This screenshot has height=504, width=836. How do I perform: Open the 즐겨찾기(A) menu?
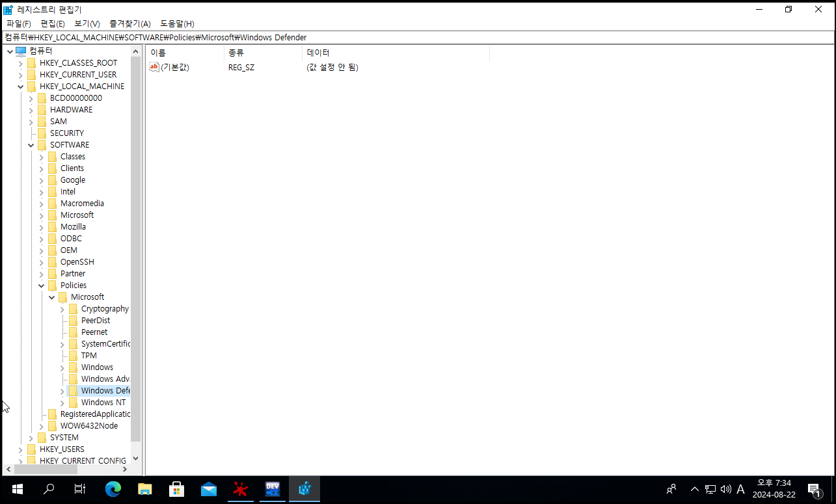click(130, 23)
